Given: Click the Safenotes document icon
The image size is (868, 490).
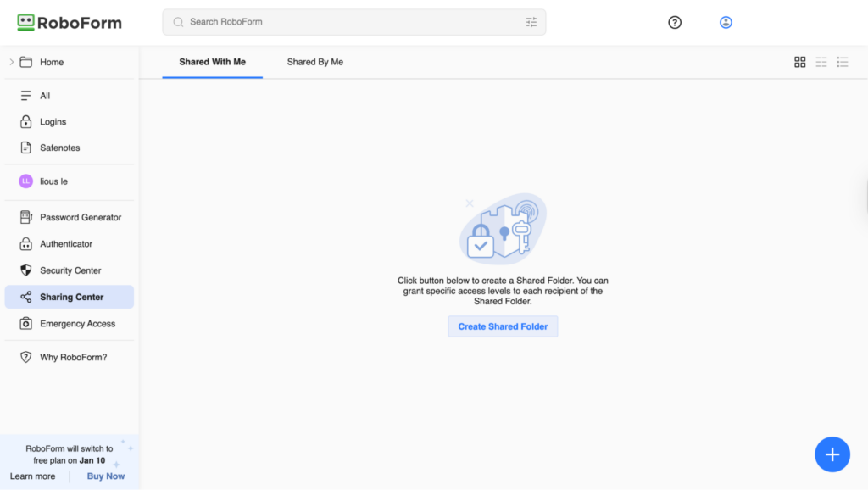Looking at the screenshot, I should click(x=26, y=148).
